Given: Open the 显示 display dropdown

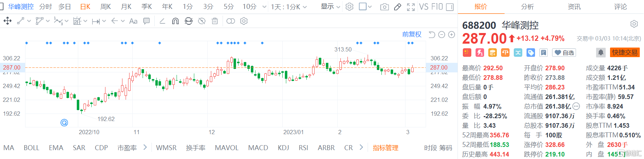Looking at the screenshot, I should (x=330, y=7).
